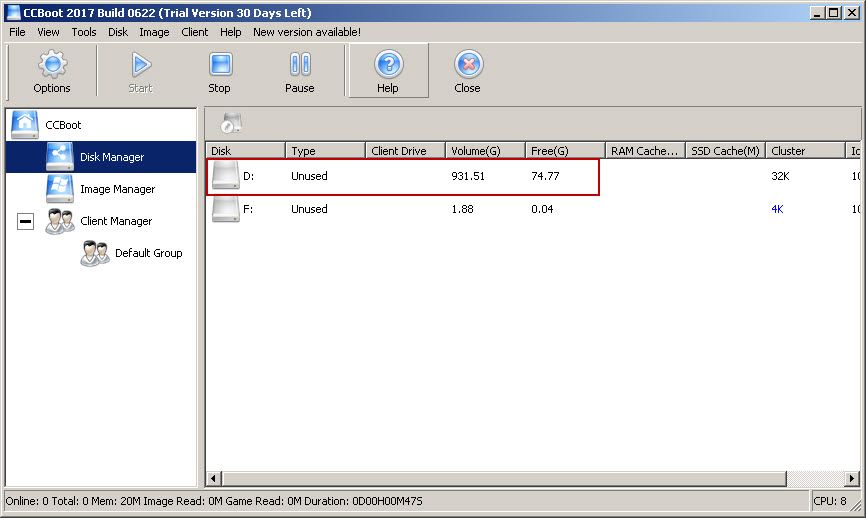
Task: Click Unused type in F: row
Action: coord(309,209)
